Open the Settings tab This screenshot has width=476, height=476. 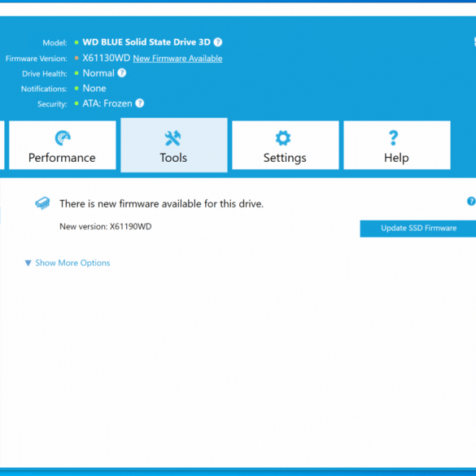[286, 145]
